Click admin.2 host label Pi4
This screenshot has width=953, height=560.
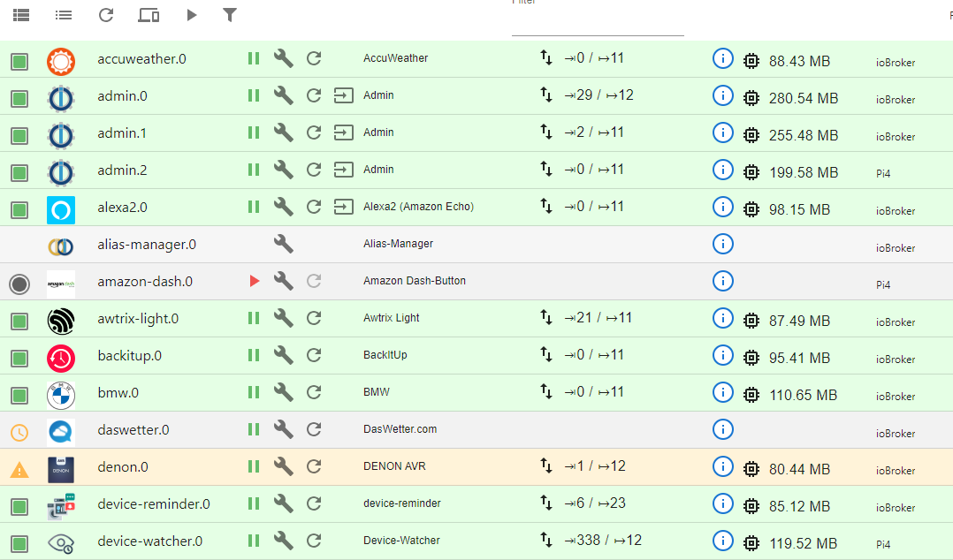883,174
